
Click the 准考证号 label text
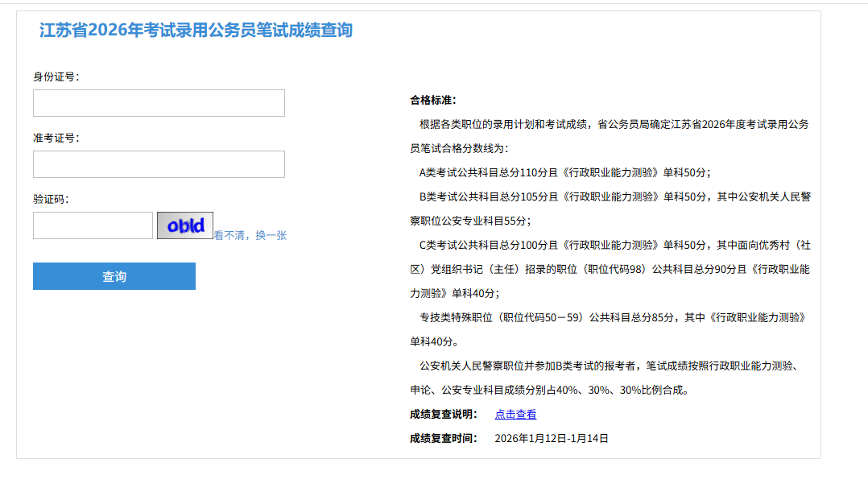pos(56,138)
